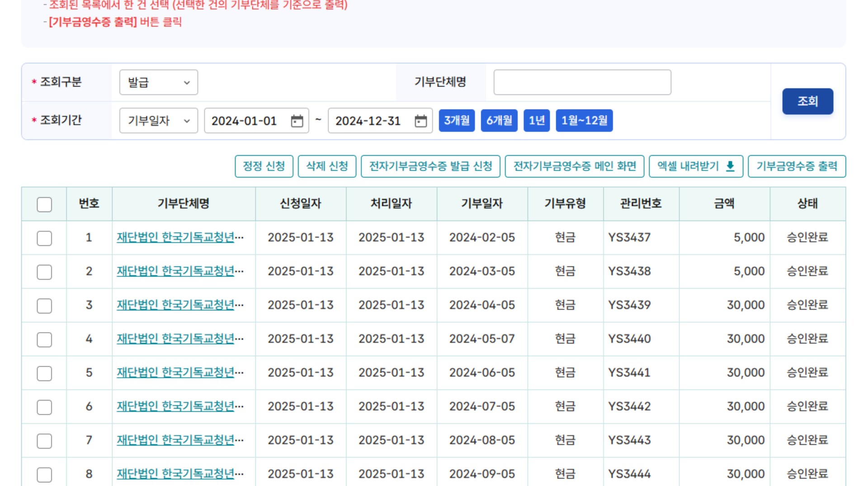868x486 pixels.
Task: Click the 기부금영수증 출력 button
Action: (797, 167)
